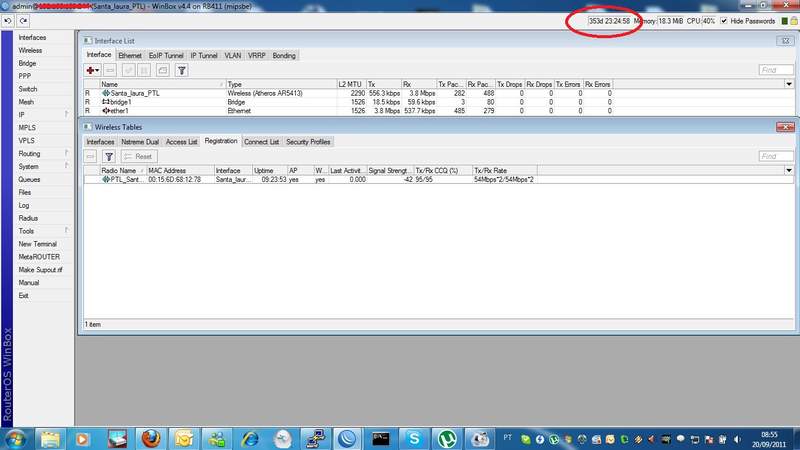Screen dimensions: 800x450
Task: Select the ether1 interface row
Action: [348, 111]
